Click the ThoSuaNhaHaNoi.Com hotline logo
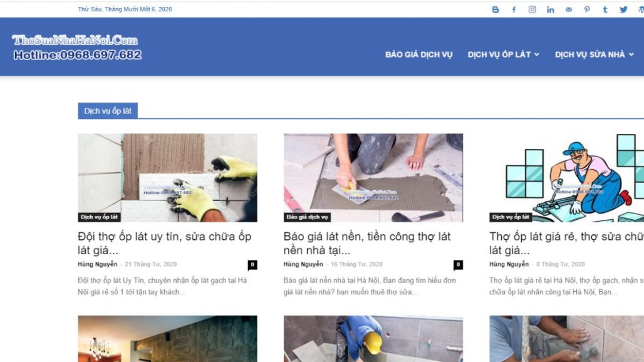Screen dimensions: 644x362 (x=76, y=48)
